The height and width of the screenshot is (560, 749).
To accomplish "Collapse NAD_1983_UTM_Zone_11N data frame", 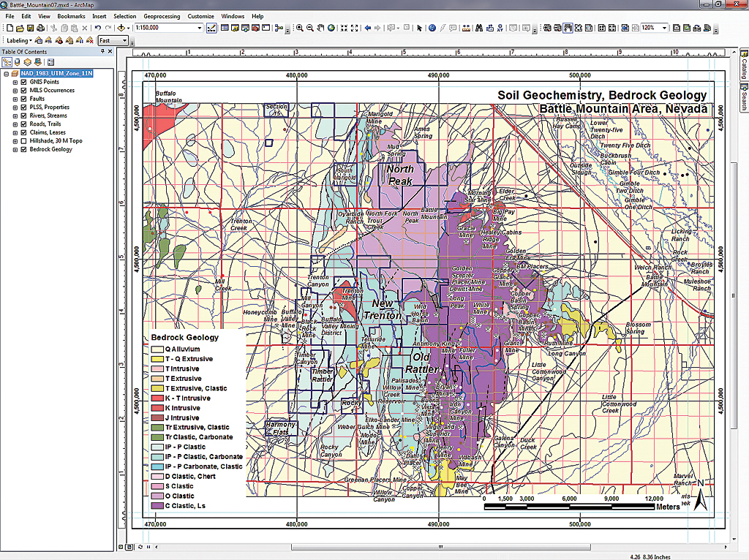I will tap(6, 74).
